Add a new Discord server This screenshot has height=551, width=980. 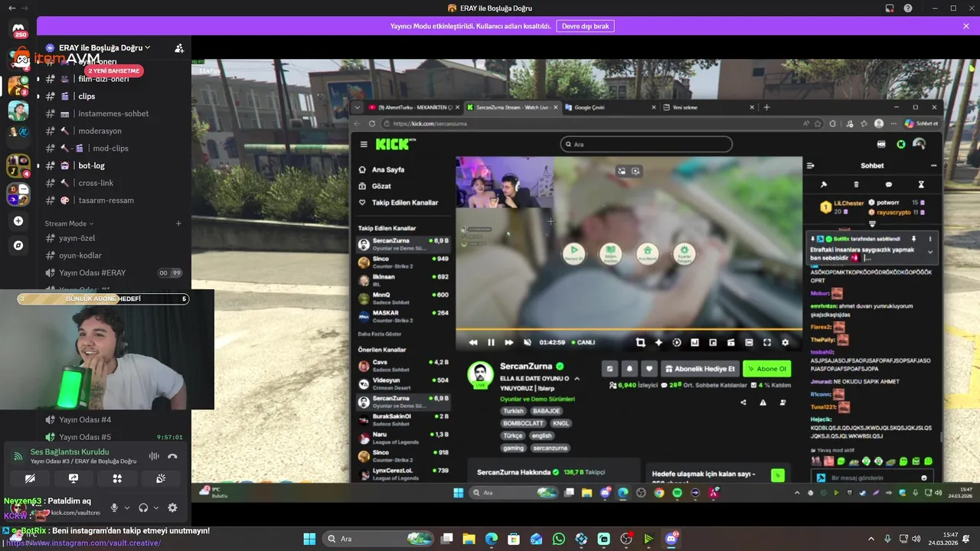click(x=18, y=221)
